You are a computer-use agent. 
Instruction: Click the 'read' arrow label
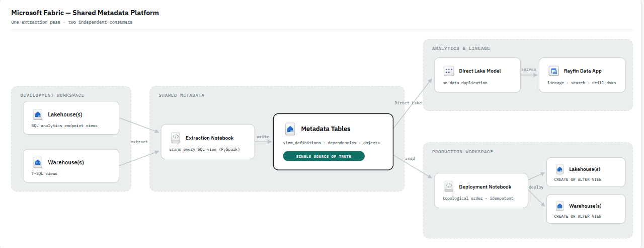[x=410, y=158]
